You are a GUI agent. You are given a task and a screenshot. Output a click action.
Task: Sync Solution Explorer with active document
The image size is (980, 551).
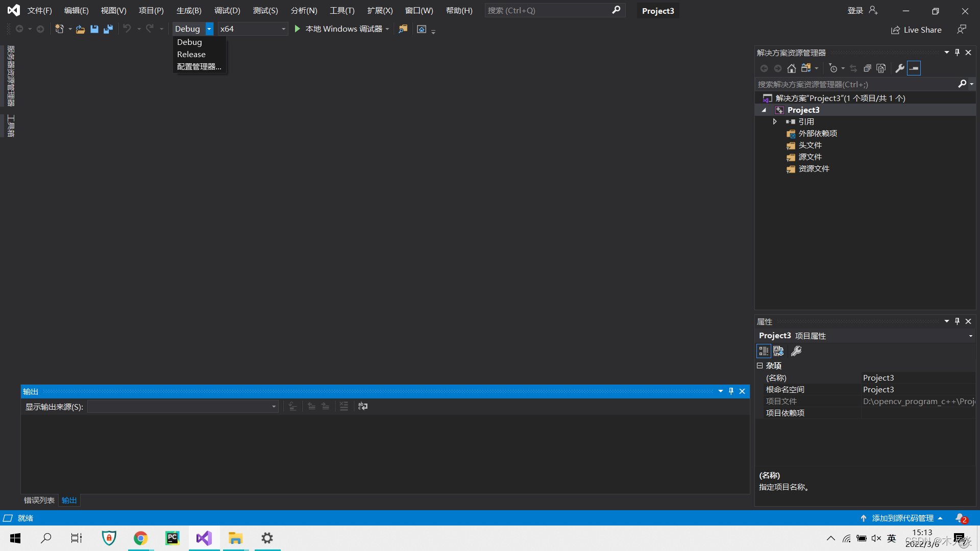853,68
